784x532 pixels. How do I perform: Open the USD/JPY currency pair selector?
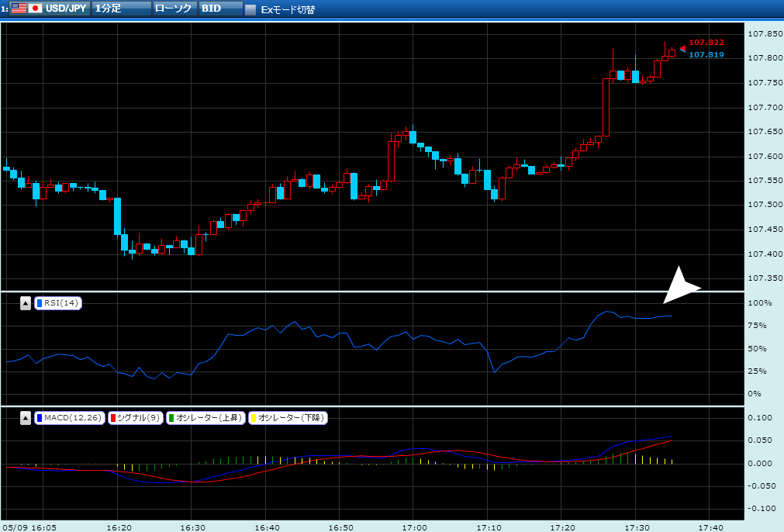[50, 9]
